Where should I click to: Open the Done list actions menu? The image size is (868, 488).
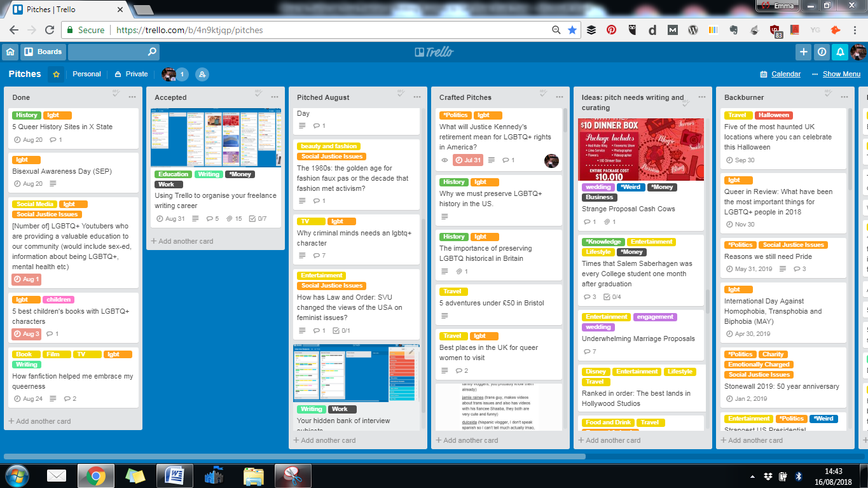(x=132, y=97)
